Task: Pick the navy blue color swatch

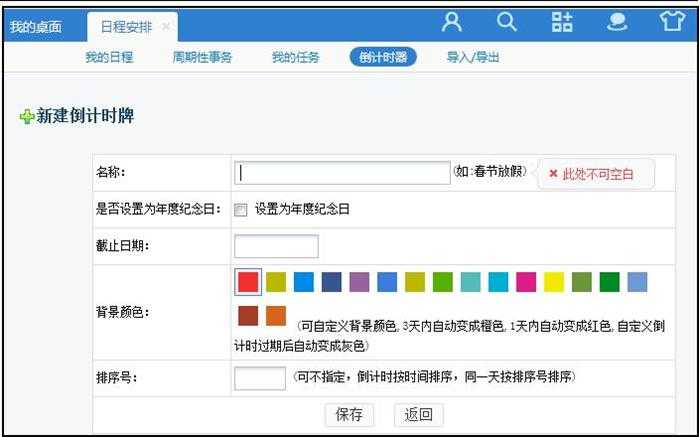Action: tap(331, 282)
